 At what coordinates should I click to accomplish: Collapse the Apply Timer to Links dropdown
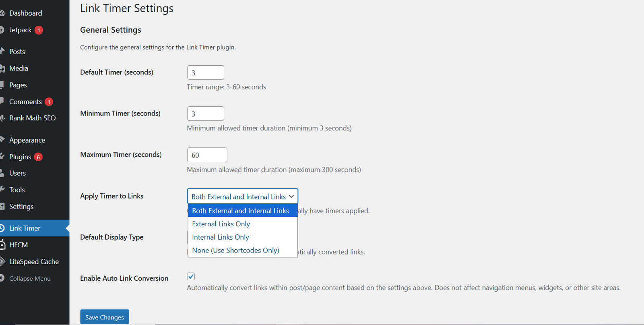pos(242,197)
